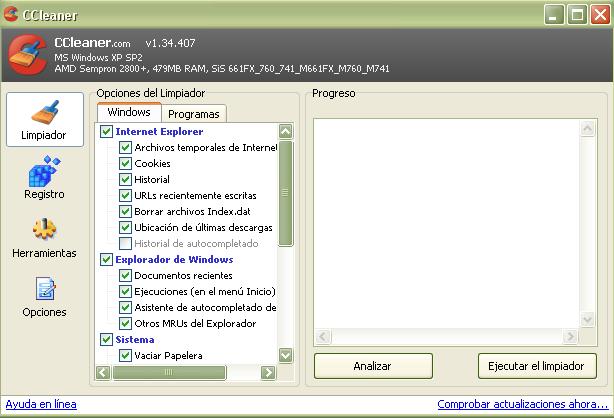This screenshot has width=614, height=418.
Task: Switch to the Windows tab
Action: (129, 112)
